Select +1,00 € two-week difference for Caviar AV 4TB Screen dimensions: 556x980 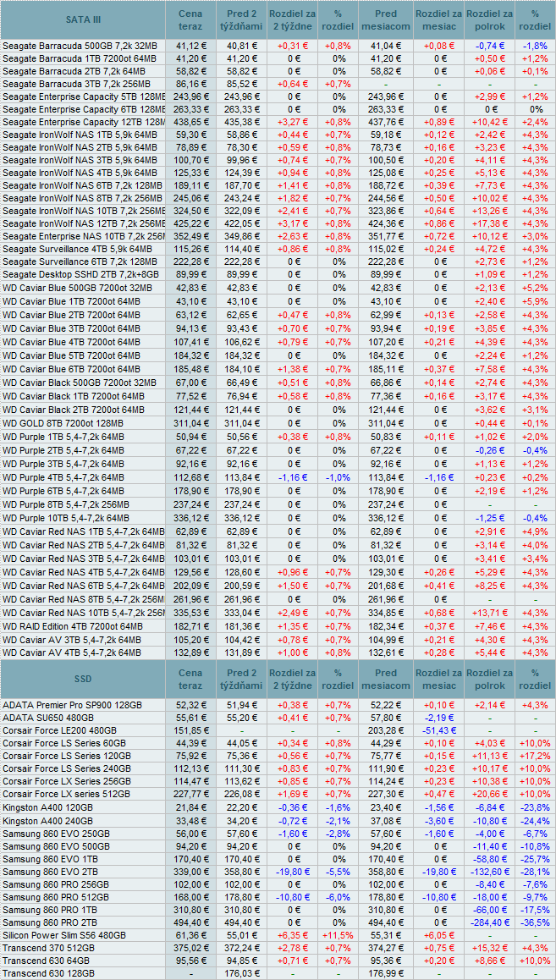click(x=292, y=652)
